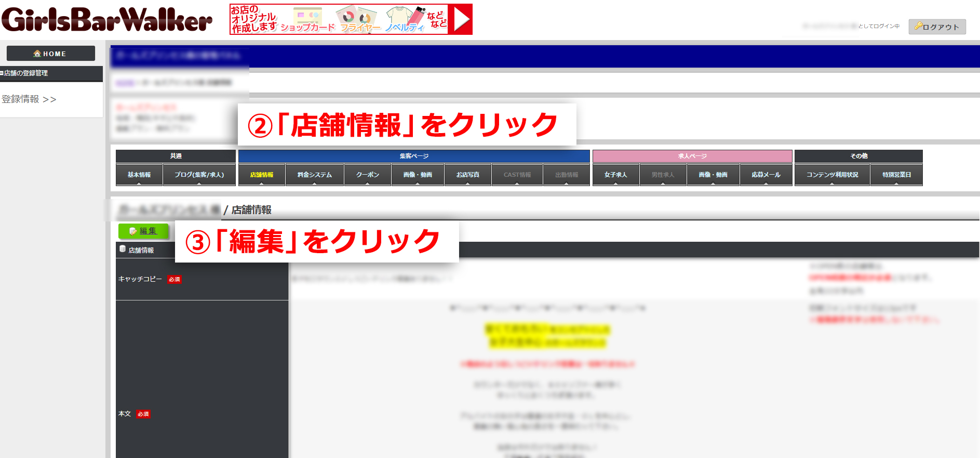Click the ログアウト logout button

click(937, 27)
